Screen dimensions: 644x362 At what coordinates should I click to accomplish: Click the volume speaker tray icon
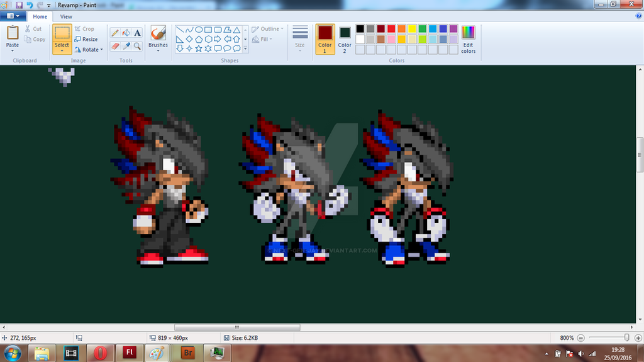tap(580, 353)
